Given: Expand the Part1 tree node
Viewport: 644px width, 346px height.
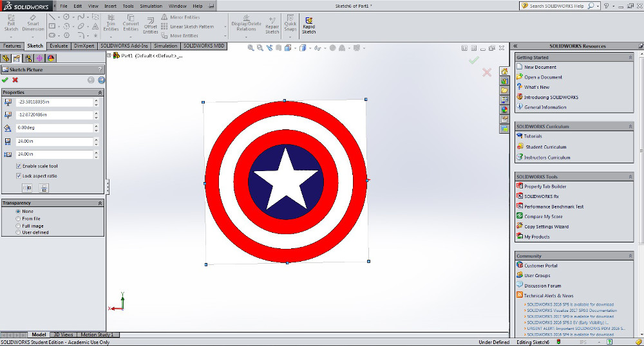Looking at the screenshot, I should click(x=109, y=55).
